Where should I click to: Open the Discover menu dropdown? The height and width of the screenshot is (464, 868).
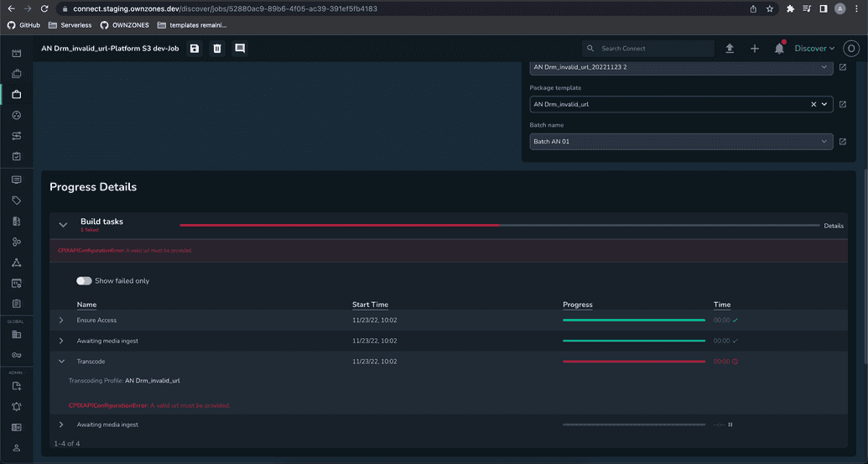click(x=814, y=49)
